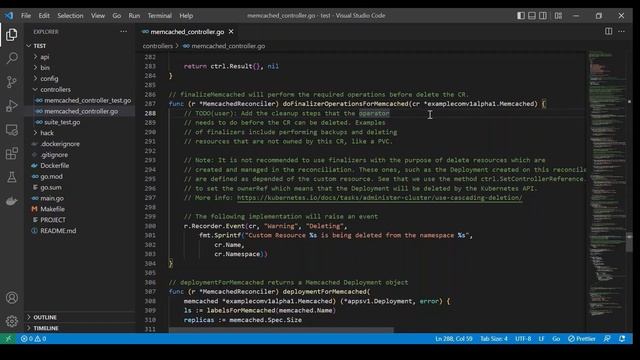Toggle the bottom panel layout button

(x=532, y=16)
